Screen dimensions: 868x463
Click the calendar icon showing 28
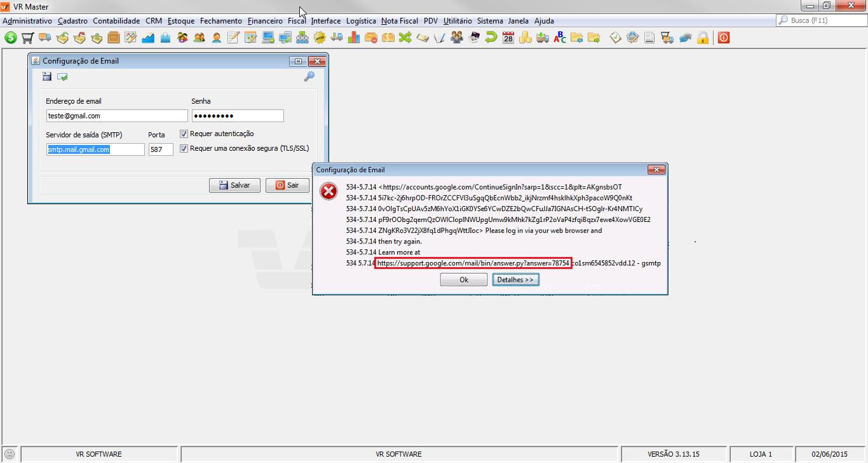(508, 38)
